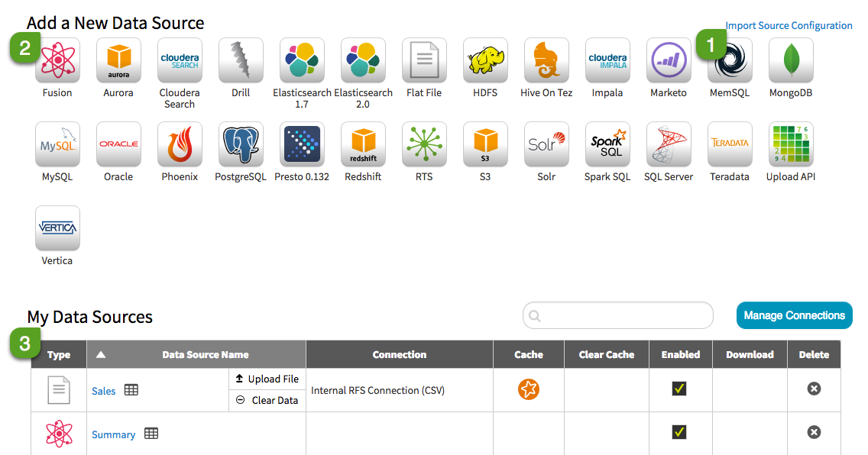Add a MySQL data source

click(x=57, y=144)
